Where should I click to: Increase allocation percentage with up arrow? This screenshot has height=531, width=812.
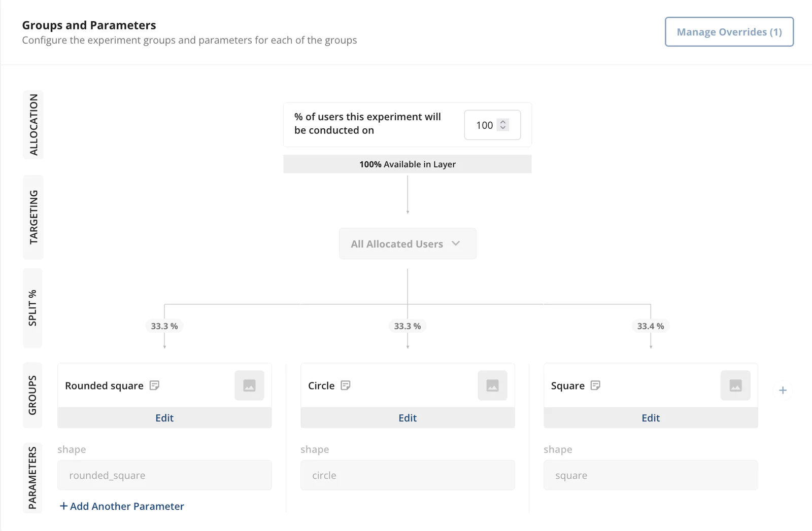click(503, 122)
